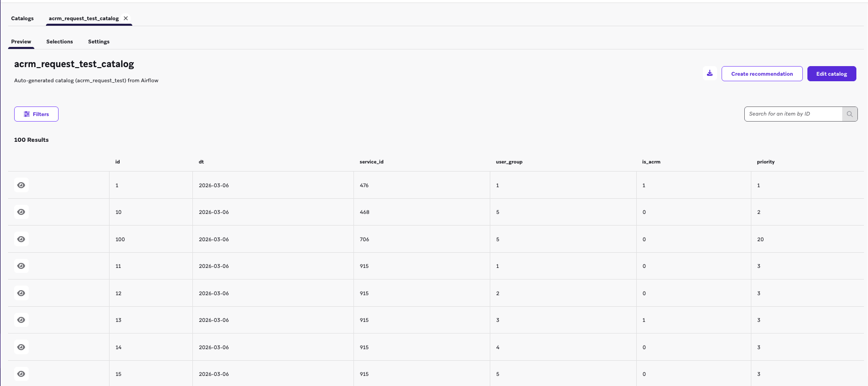Open the Settings tab
The height and width of the screenshot is (386, 868).
pos(99,41)
